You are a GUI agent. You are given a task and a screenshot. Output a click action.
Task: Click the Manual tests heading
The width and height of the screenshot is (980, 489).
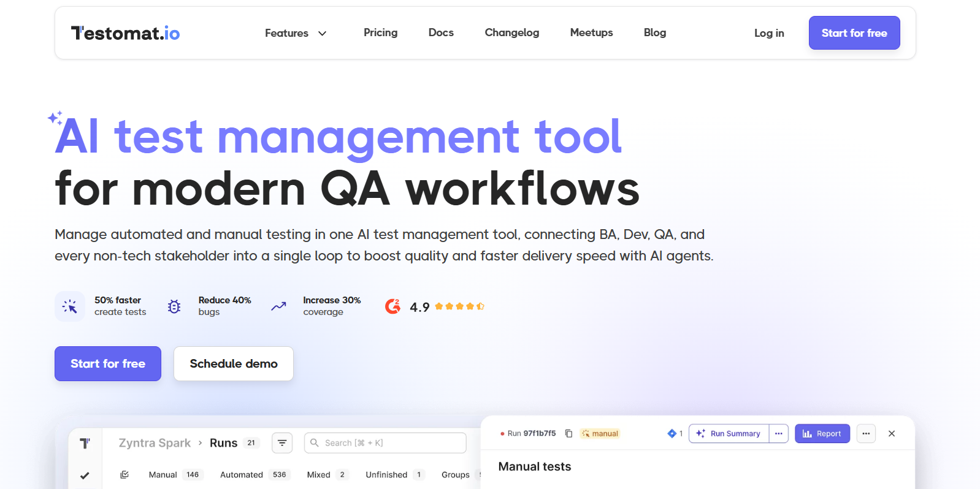pyautogui.click(x=535, y=466)
